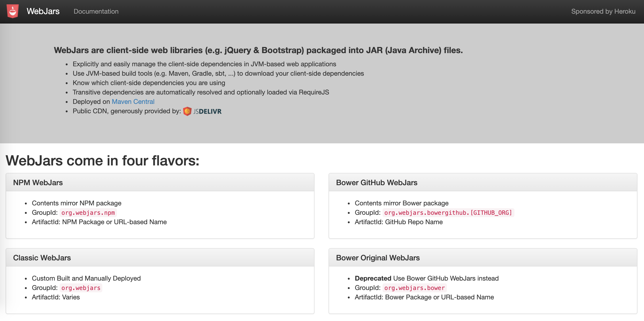
Task: Click 'ArtifactId: NPM Package or URL-based Name'
Action: point(99,222)
